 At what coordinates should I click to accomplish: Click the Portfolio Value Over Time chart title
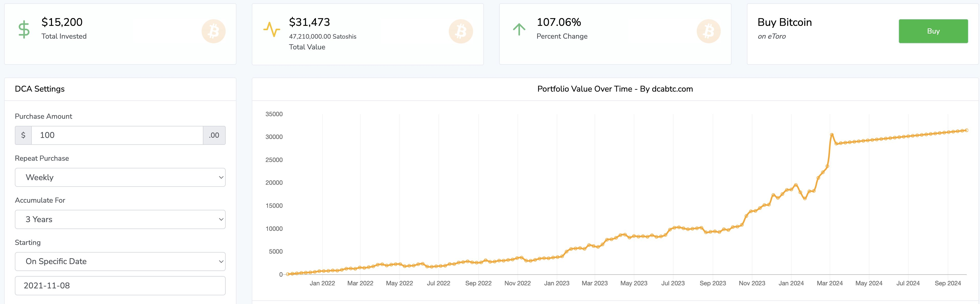[615, 89]
